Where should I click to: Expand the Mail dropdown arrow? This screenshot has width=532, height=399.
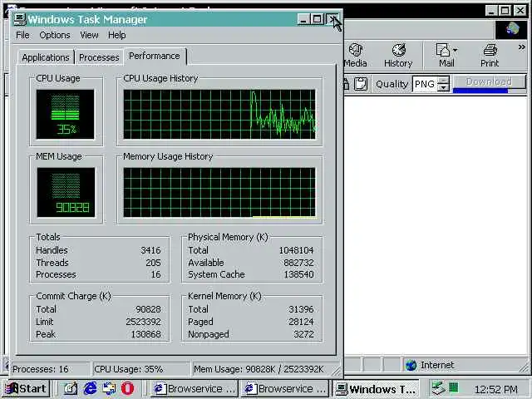(456, 50)
